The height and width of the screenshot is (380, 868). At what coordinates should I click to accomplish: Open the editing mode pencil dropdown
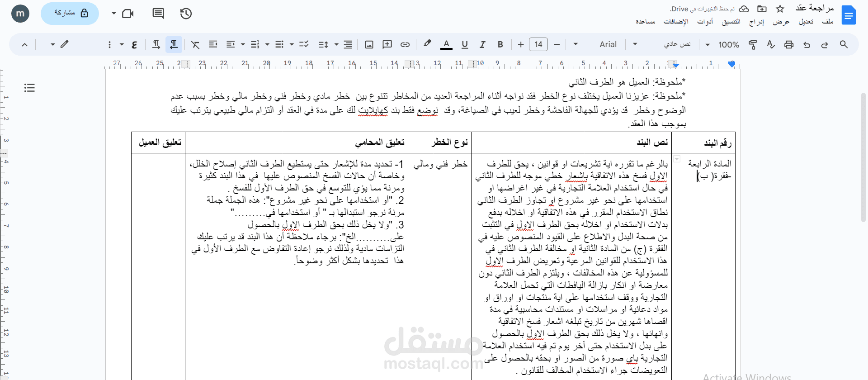[59, 44]
